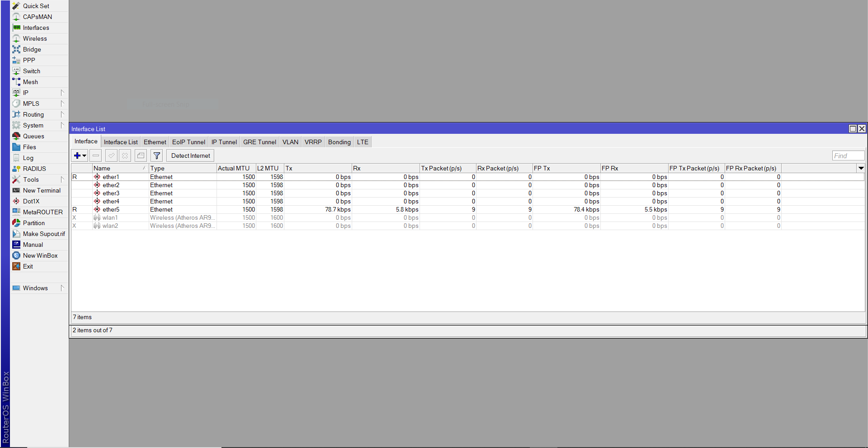Open the IP Tunnel tab

[224, 142]
